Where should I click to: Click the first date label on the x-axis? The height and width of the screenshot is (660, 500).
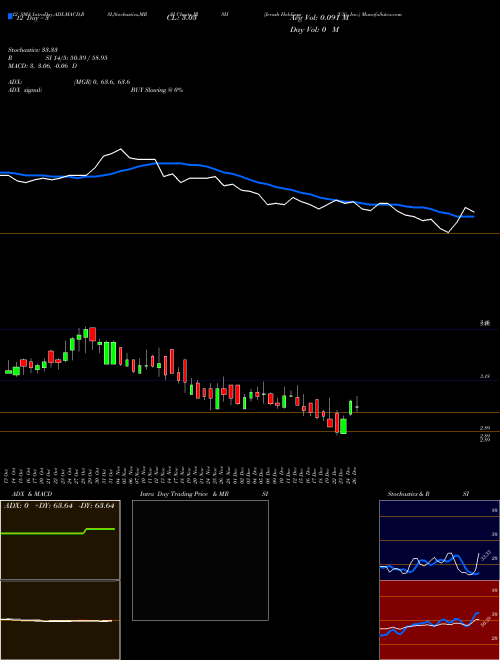point(8,475)
